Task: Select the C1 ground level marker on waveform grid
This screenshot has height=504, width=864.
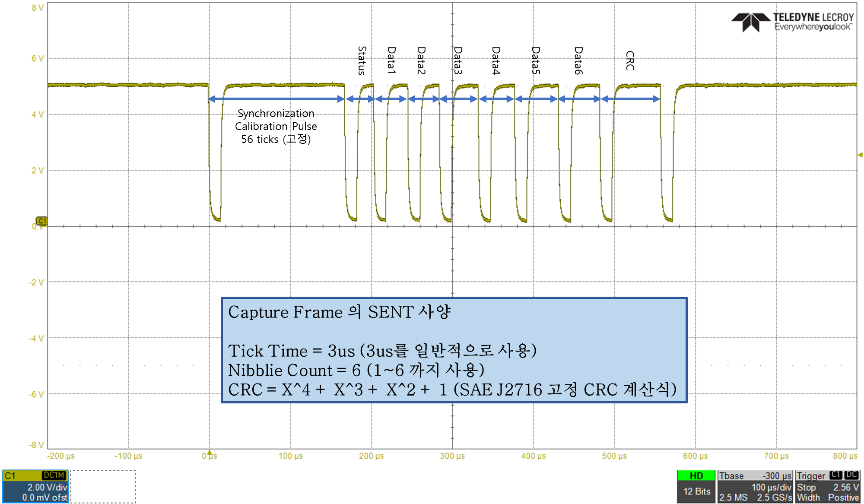Action: (x=41, y=221)
